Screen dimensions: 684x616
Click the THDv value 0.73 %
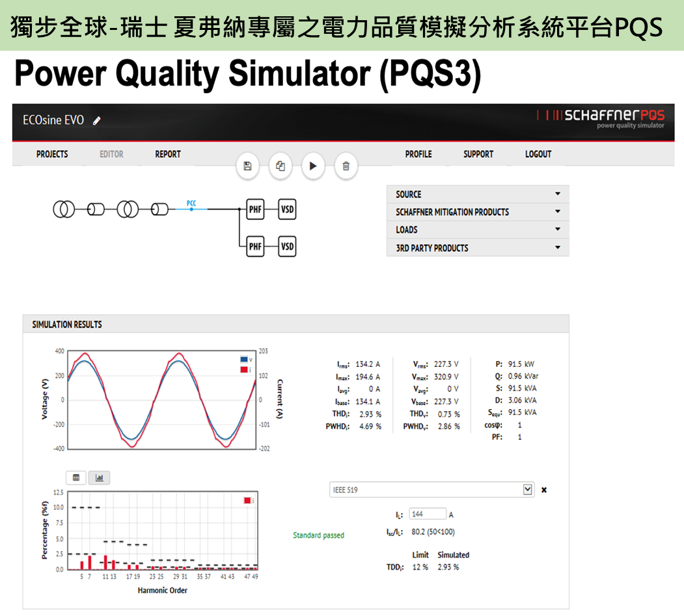click(449, 414)
